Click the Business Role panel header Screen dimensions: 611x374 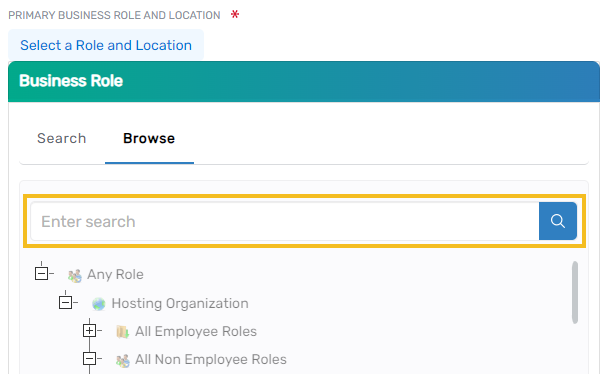click(x=304, y=81)
